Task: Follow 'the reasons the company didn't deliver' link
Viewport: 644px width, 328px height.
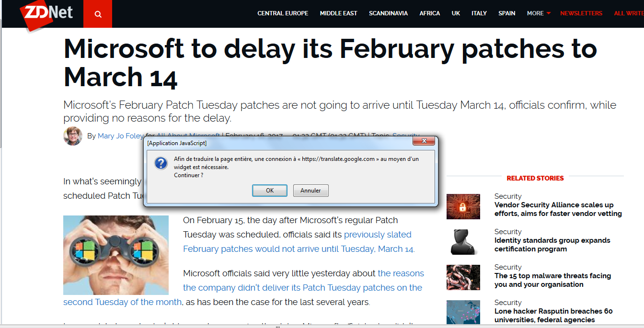Action: pyautogui.click(x=243, y=288)
